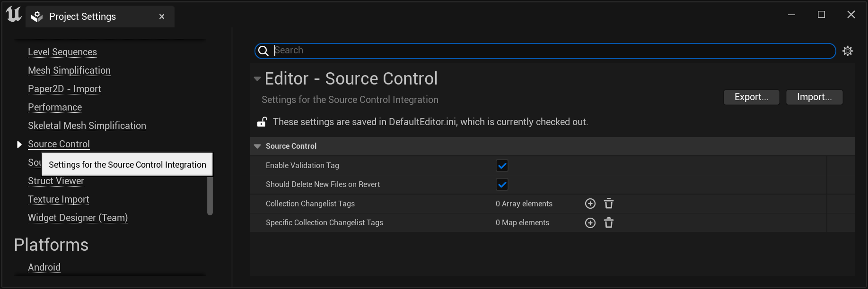Image resolution: width=868 pixels, height=289 pixels.
Task: Select the Project Settings tab
Action: click(82, 17)
